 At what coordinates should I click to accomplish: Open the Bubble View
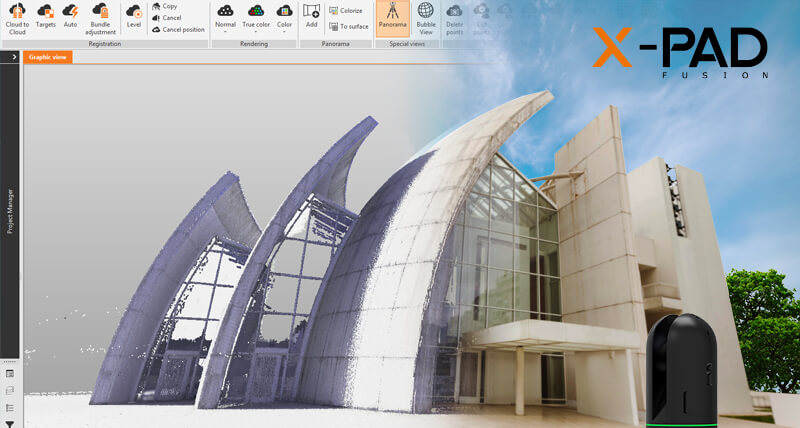tap(426, 19)
